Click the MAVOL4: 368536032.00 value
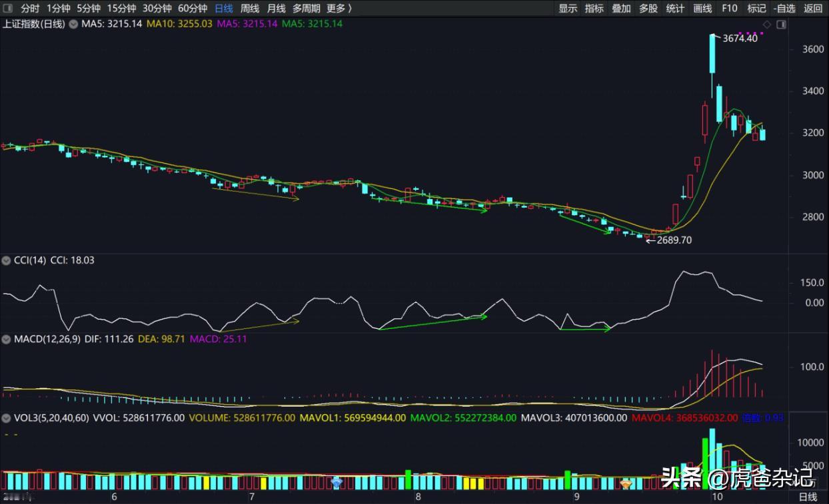 pos(684,418)
